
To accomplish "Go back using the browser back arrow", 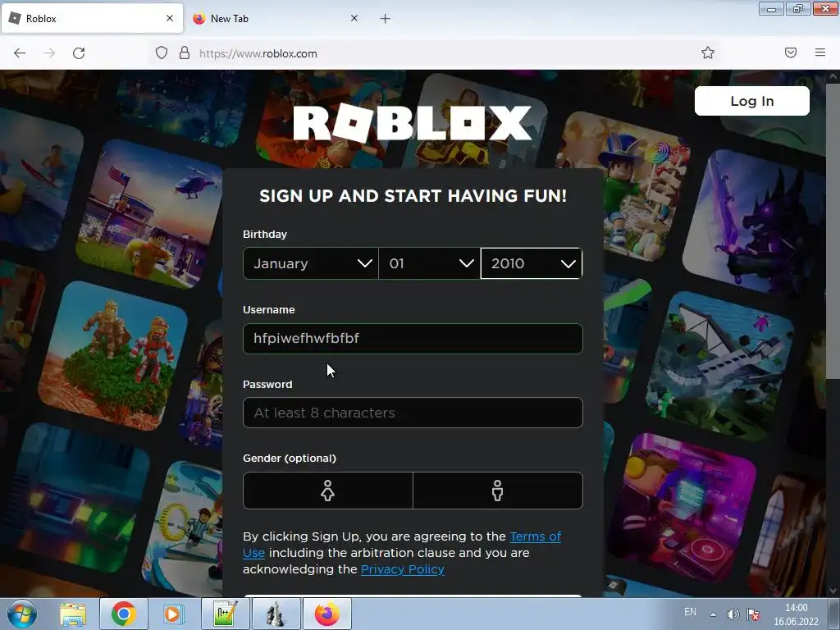I will coord(20,53).
